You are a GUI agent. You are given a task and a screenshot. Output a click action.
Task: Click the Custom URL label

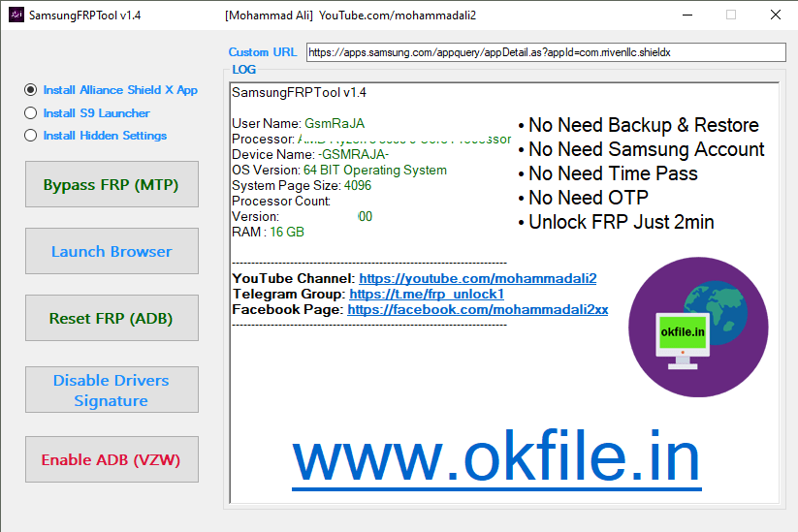point(263,52)
